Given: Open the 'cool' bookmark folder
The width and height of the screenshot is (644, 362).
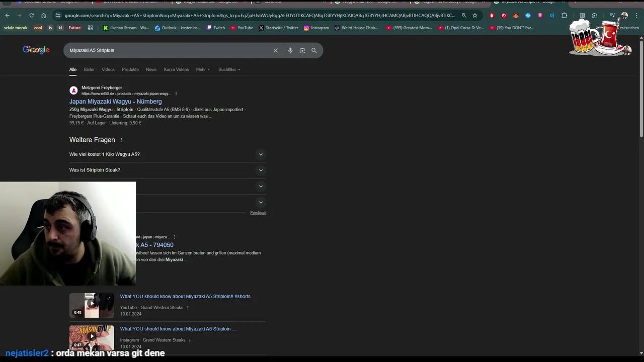Looking at the screenshot, I should [x=38, y=28].
